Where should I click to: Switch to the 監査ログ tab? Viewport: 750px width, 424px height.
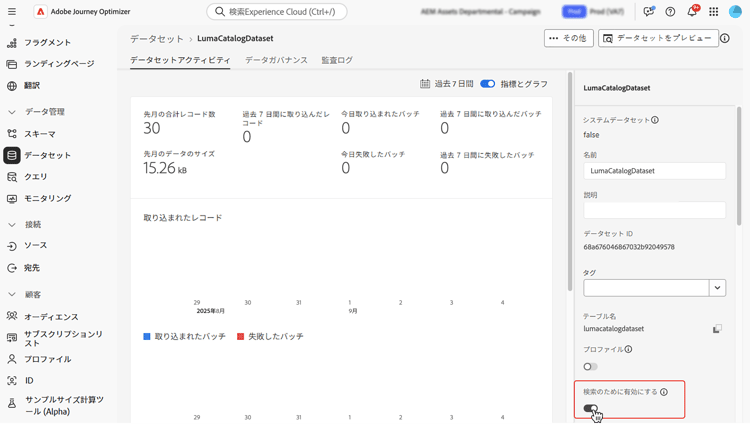pyautogui.click(x=337, y=60)
